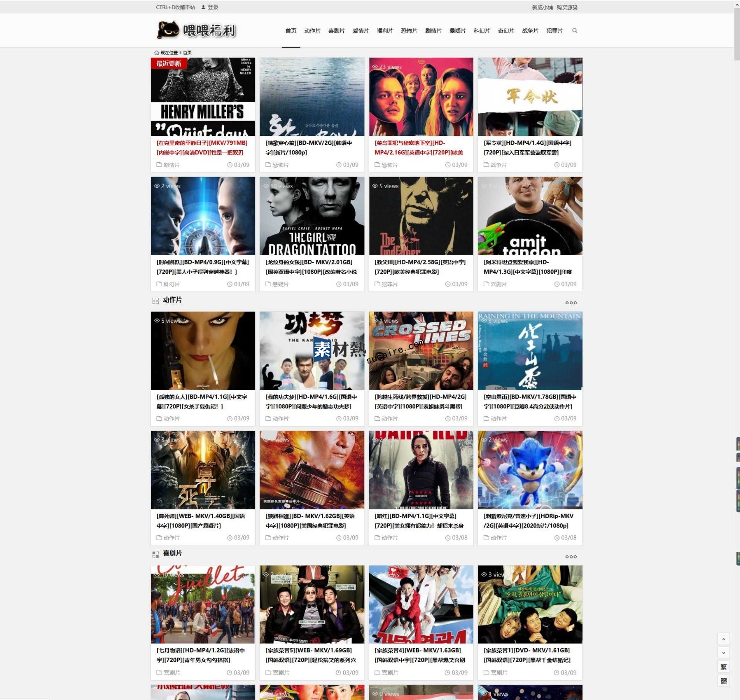Open 战争片 in navigation menu
Screen dimensions: 740x700
530,31
